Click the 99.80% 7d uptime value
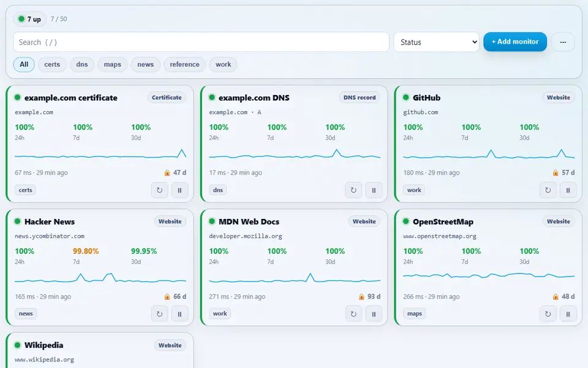Image resolution: width=588 pixels, height=368 pixels. coord(86,251)
